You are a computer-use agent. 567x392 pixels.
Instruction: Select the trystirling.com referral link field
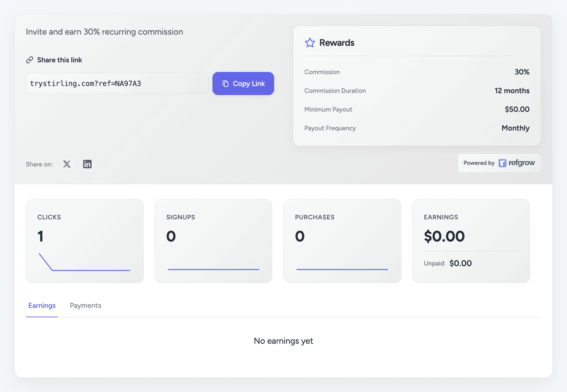pyautogui.click(x=117, y=83)
